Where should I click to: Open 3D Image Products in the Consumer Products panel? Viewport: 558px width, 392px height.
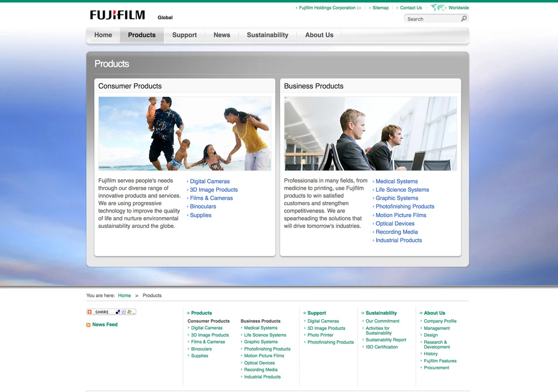pyautogui.click(x=214, y=189)
